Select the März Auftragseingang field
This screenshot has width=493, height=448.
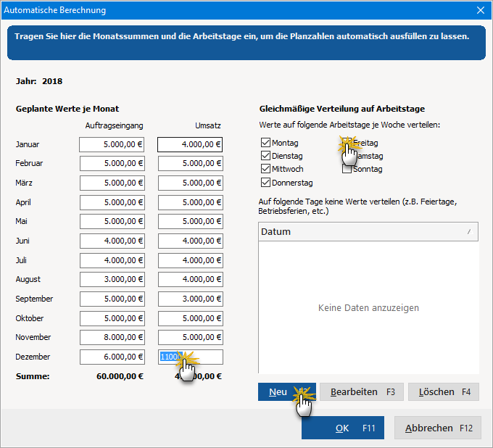point(112,183)
